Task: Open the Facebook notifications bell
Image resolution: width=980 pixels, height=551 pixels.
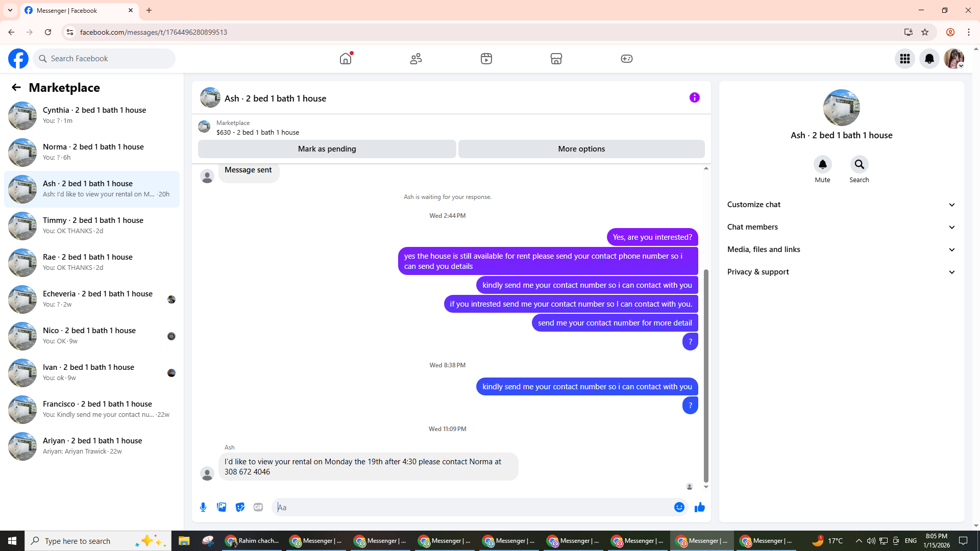Action: pos(929,59)
